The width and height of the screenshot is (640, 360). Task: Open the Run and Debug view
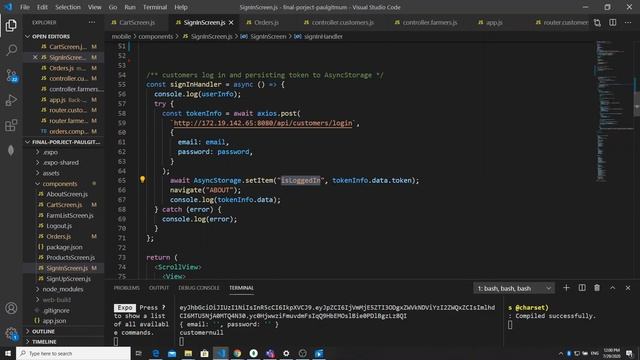tap(11, 100)
